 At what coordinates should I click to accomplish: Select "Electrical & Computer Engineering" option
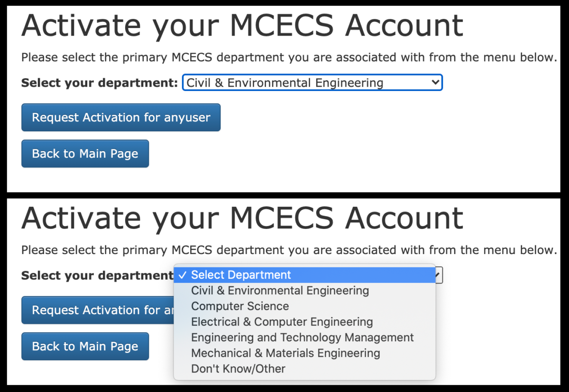(282, 321)
